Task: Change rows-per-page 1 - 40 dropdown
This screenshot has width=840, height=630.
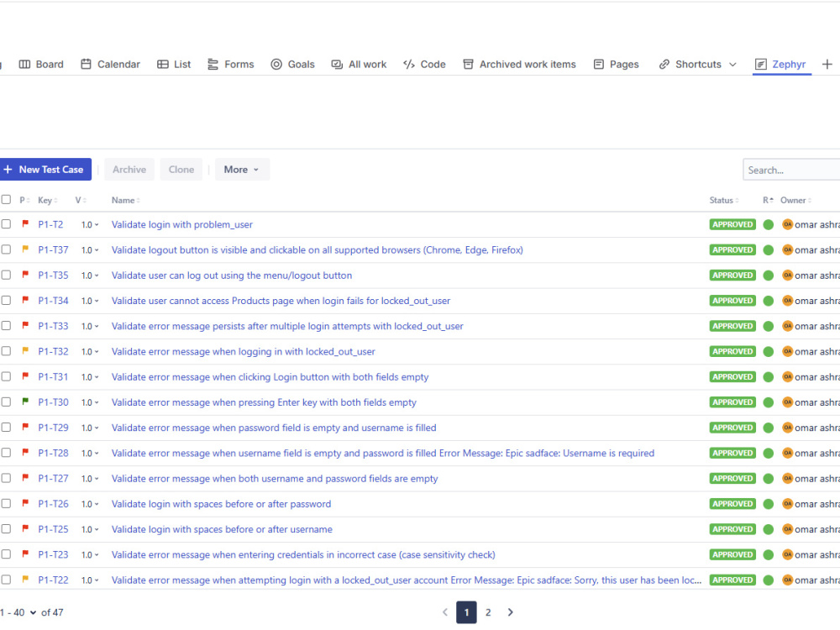Action: 18,612
